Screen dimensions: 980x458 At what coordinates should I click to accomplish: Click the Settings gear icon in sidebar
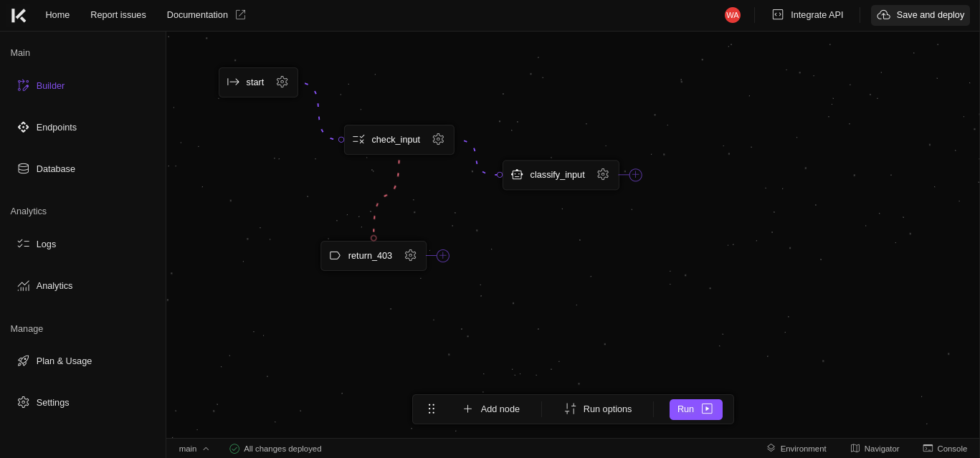24,403
